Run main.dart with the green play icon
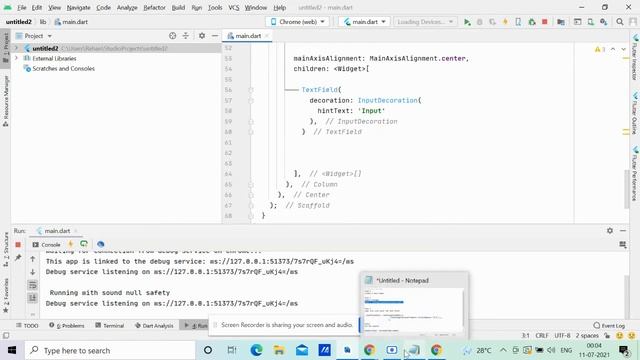640x360 pixels. click(x=467, y=22)
